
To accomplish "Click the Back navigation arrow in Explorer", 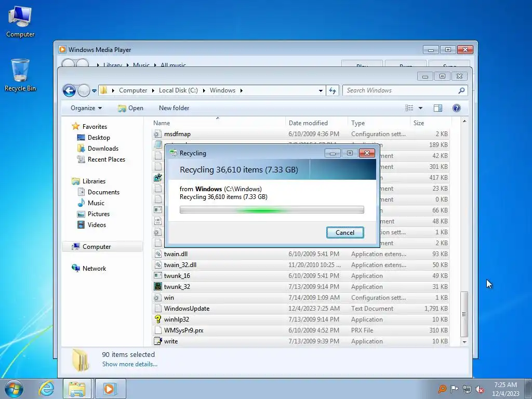I will (69, 90).
